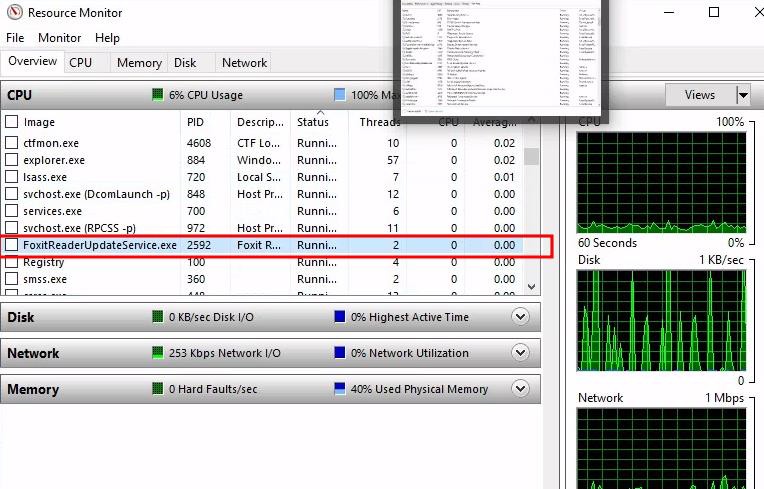
Task: Expand the Disk section chevron
Action: tap(520, 317)
